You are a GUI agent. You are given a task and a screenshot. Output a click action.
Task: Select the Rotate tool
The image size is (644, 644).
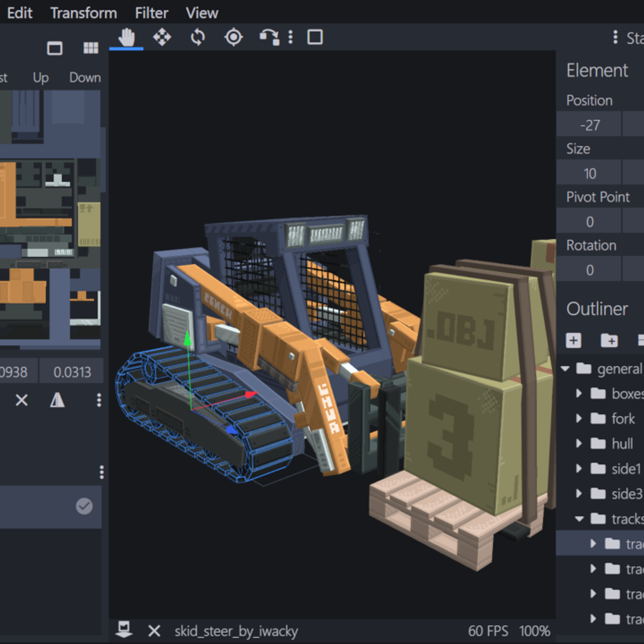(198, 37)
